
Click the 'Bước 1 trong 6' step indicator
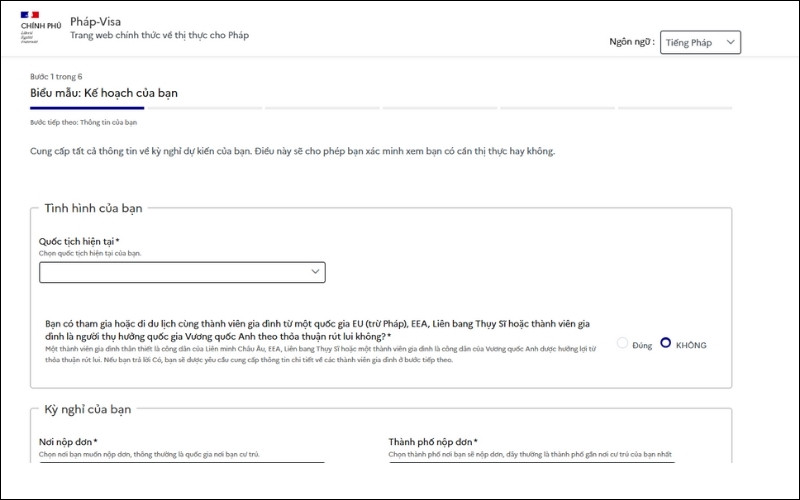[x=56, y=76]
